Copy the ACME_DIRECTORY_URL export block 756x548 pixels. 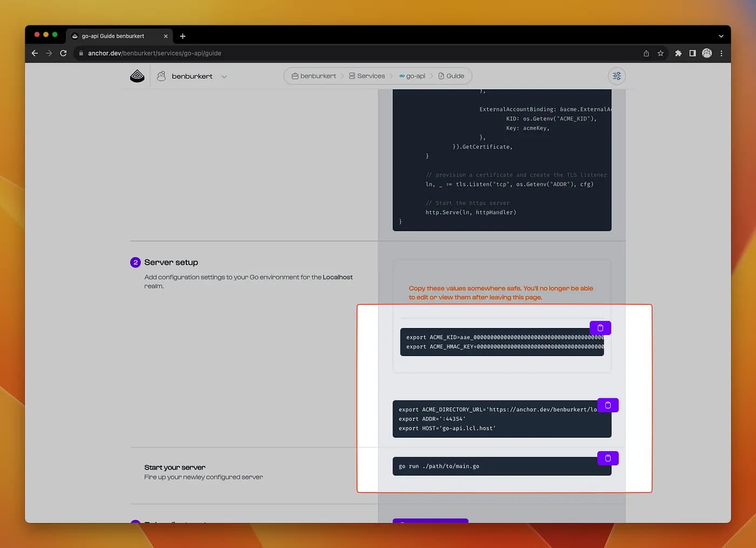(607, 405)
